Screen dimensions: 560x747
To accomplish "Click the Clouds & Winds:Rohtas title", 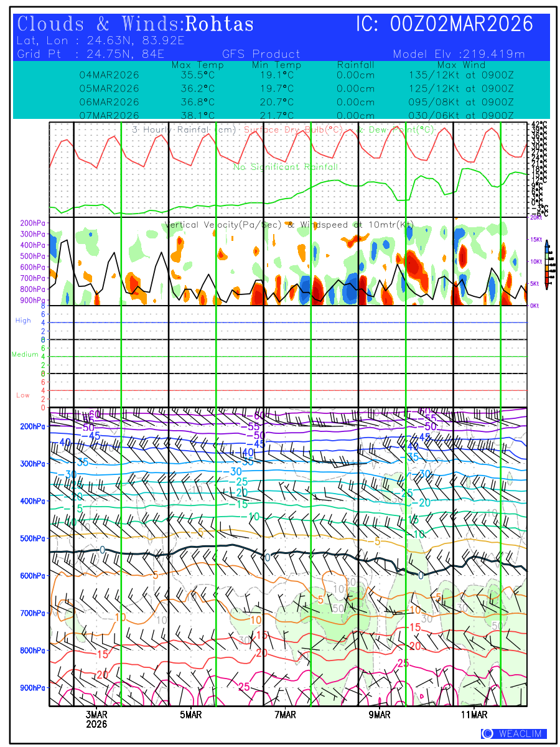I will pos(136,24).
